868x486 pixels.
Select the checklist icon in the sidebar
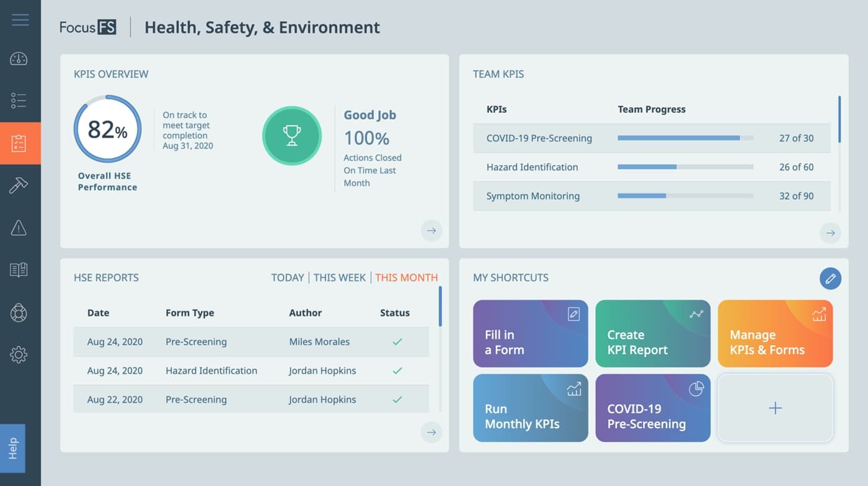(19, 100)
